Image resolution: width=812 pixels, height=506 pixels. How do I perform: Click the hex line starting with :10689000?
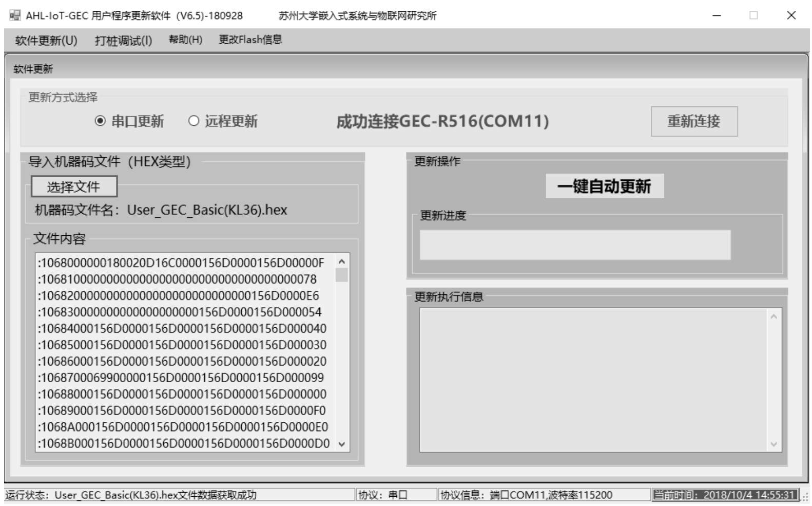[x=182, y=411]
